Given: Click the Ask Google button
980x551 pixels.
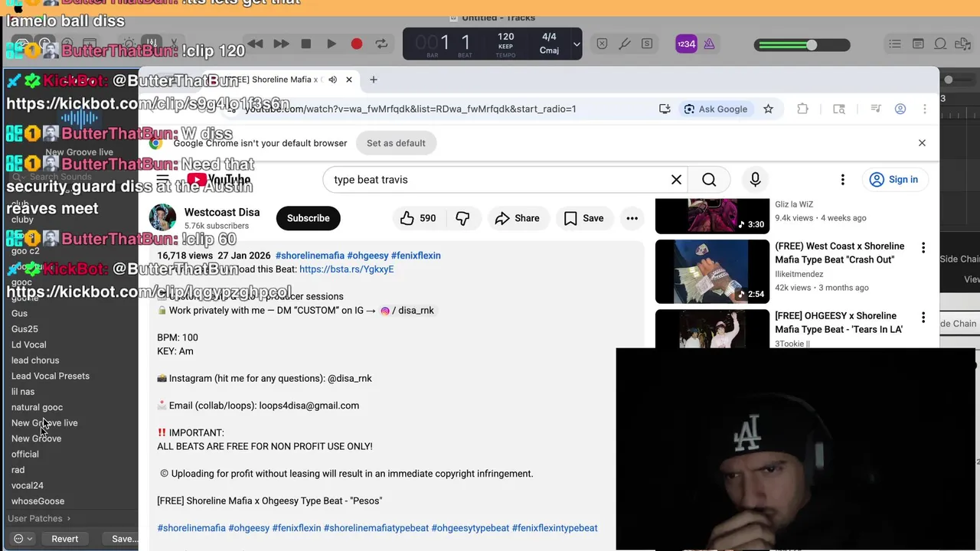Looking at the screenshot, I should 716,109.
